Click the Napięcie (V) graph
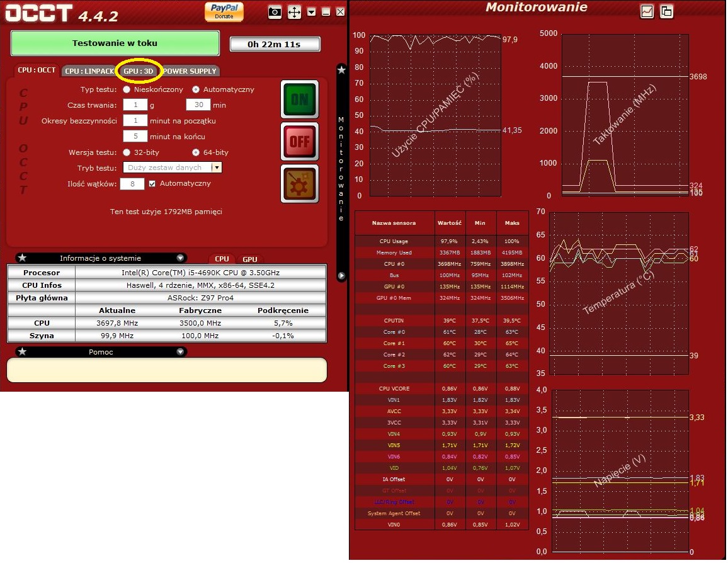728x563 pixels. click(620, 471)
